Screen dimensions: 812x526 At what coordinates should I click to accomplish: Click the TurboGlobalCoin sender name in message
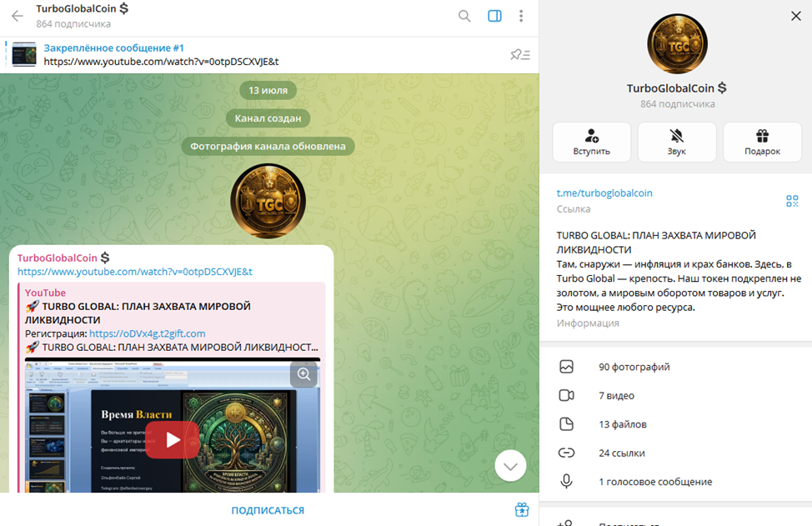point(58,258)
